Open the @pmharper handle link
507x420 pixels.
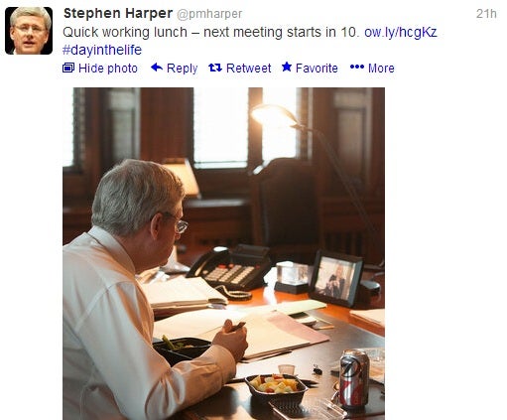[209, 14]
